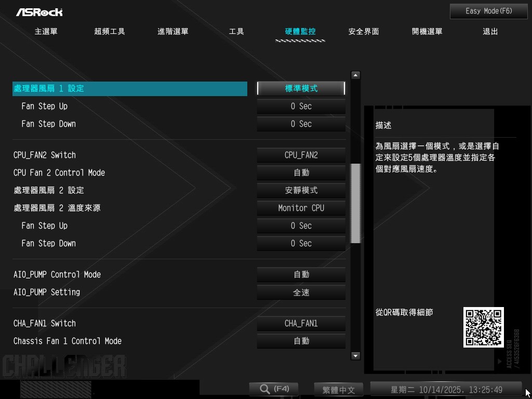This screenshot has width=532, height=399.
Task: Switch to Easy Mode (F6)
Action: [488, 11]
